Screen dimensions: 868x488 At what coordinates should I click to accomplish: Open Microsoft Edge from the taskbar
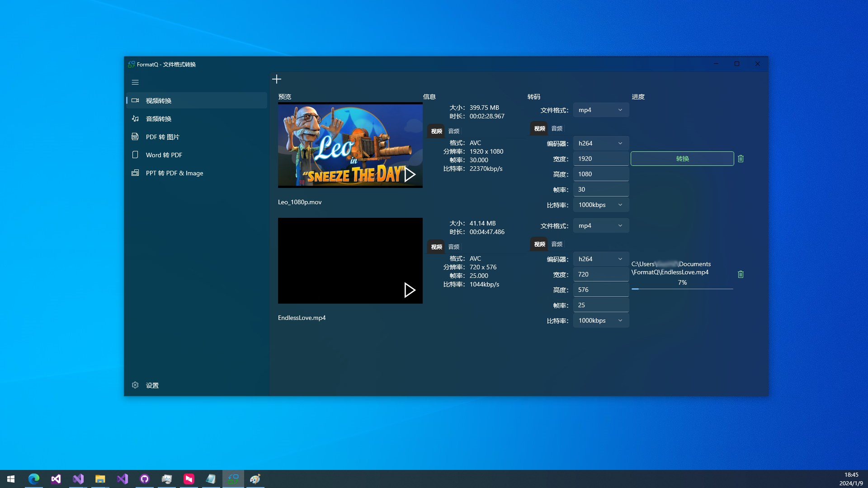(x=34, y=479)
